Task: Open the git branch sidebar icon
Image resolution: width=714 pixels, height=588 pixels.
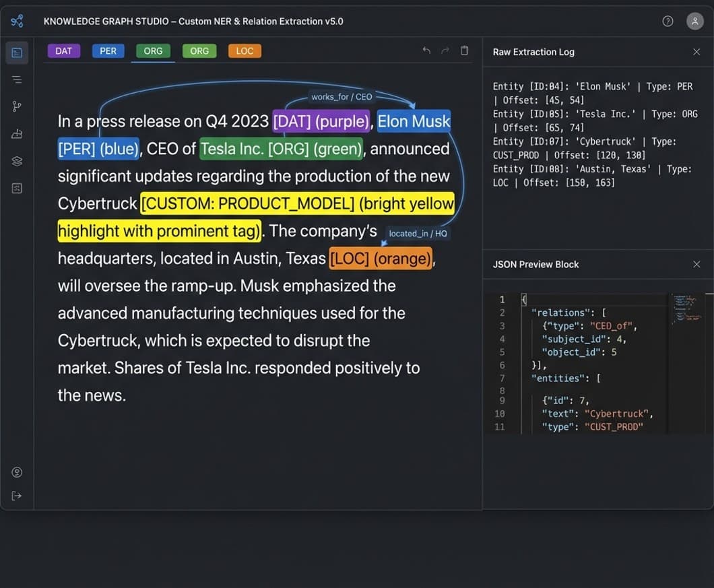Action: pyautogui.click(x=17, y=106)
